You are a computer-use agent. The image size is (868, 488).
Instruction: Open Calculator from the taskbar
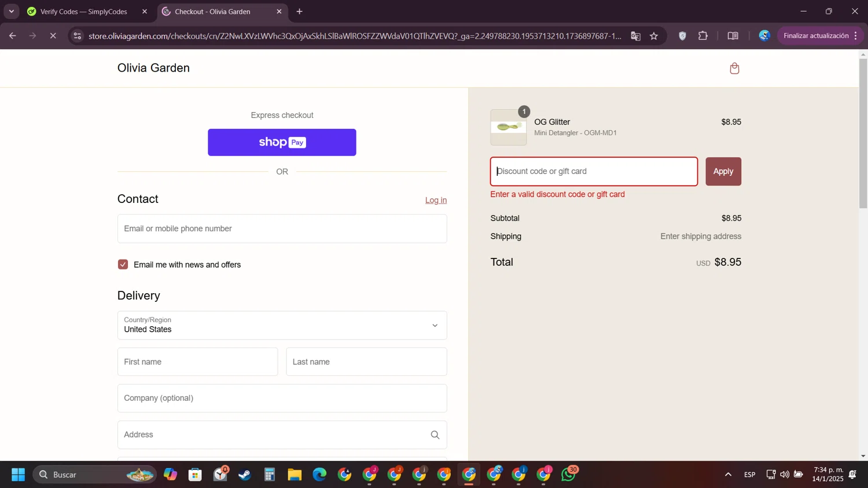pyautogui.click(x=270, y=475)
